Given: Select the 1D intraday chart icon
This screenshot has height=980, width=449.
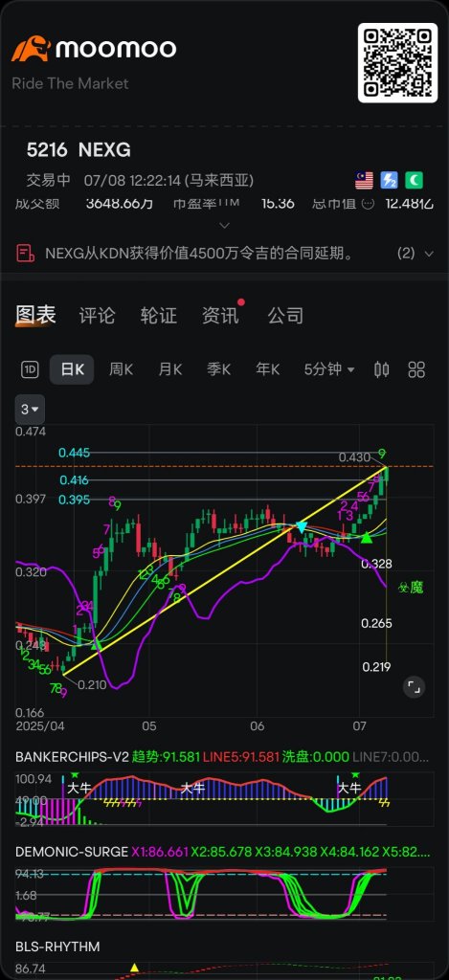Looking at the screenshot, I should tap(30, 369).
